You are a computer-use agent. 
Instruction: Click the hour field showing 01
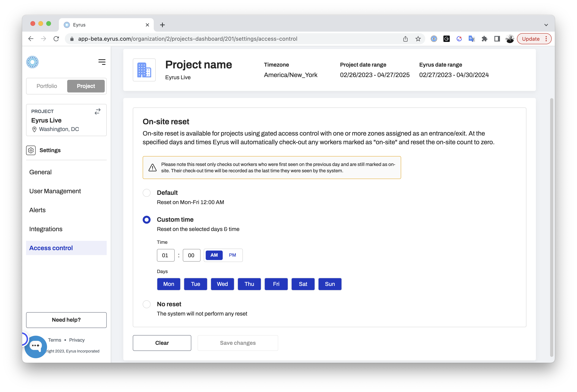(x=166, y=255)
